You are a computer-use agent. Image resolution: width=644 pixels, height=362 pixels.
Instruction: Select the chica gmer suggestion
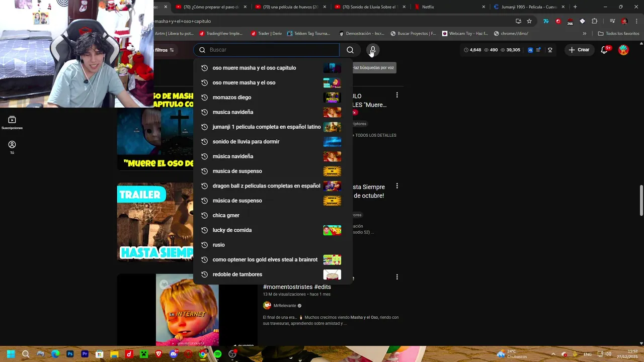(x=272, y=215)
